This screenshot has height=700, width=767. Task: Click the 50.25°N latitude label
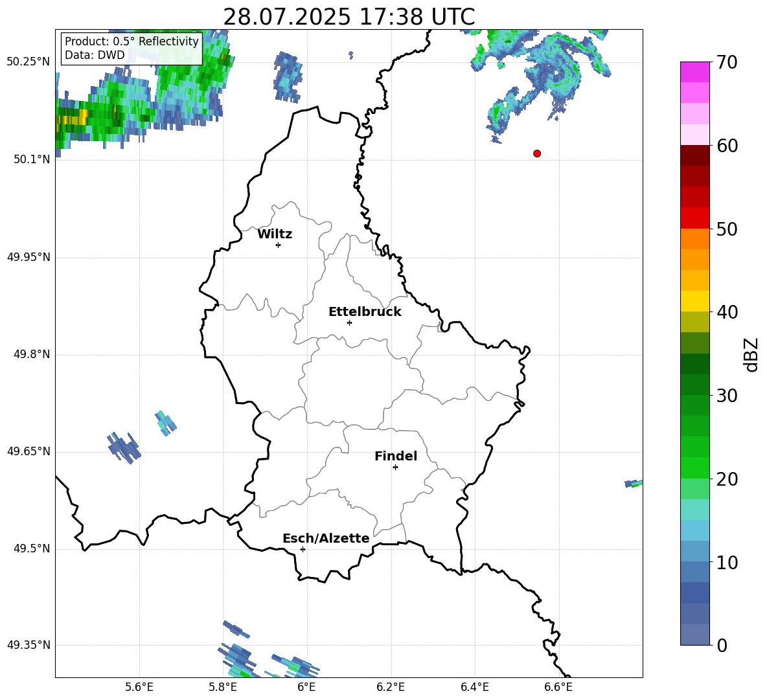pos(29,62)
